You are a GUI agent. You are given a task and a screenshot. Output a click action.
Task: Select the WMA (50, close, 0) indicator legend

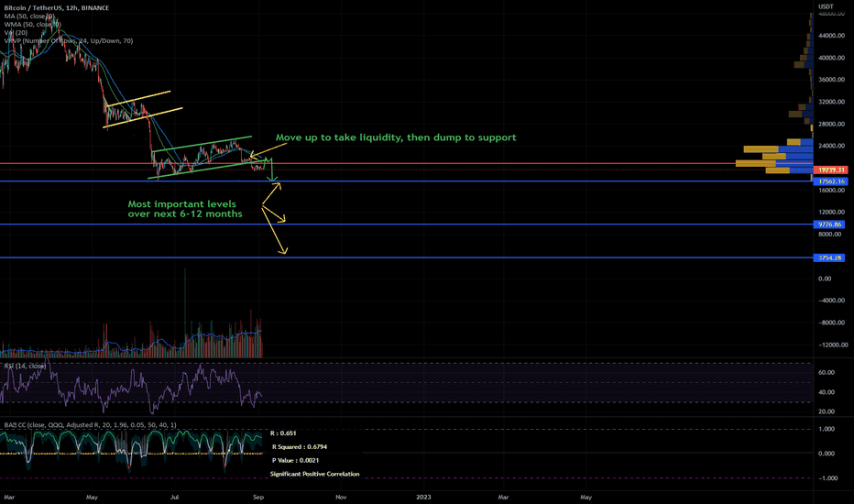click(32, 25)
